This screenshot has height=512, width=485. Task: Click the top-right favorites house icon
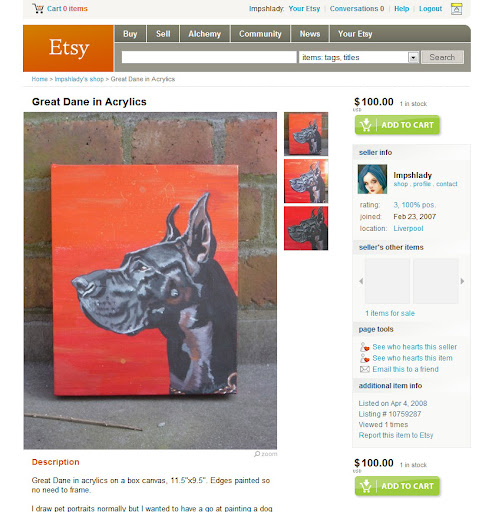(456, 9)
